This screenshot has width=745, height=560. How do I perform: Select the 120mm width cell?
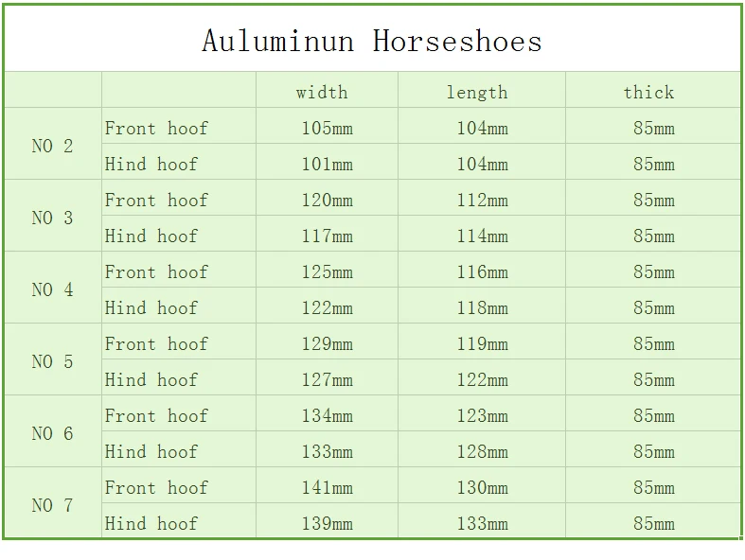[x=327, y=198]
